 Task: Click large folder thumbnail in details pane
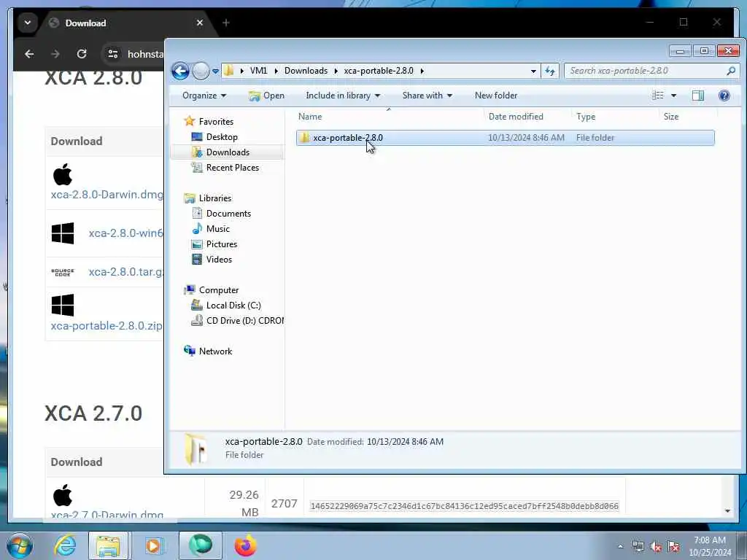click(196, 448)
